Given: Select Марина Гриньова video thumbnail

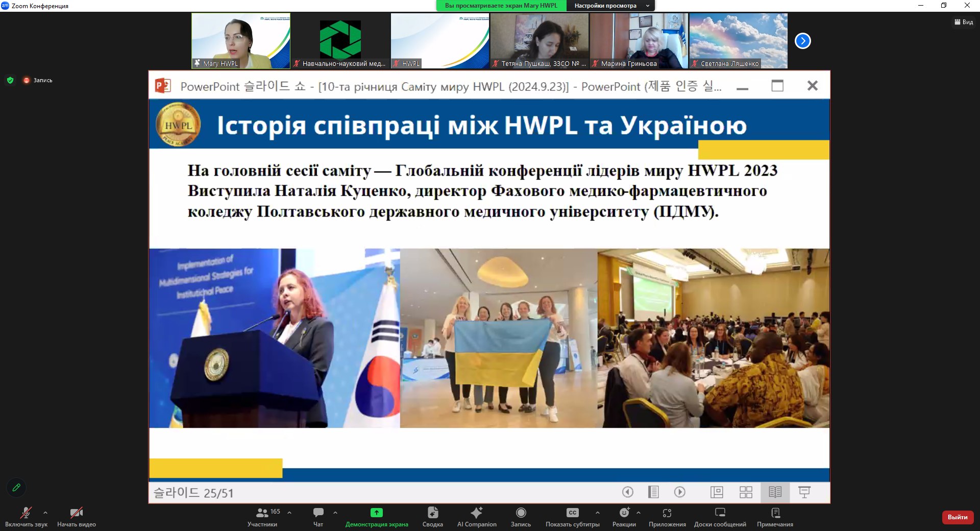Looking at the screenshot, I should click(639, 41).
